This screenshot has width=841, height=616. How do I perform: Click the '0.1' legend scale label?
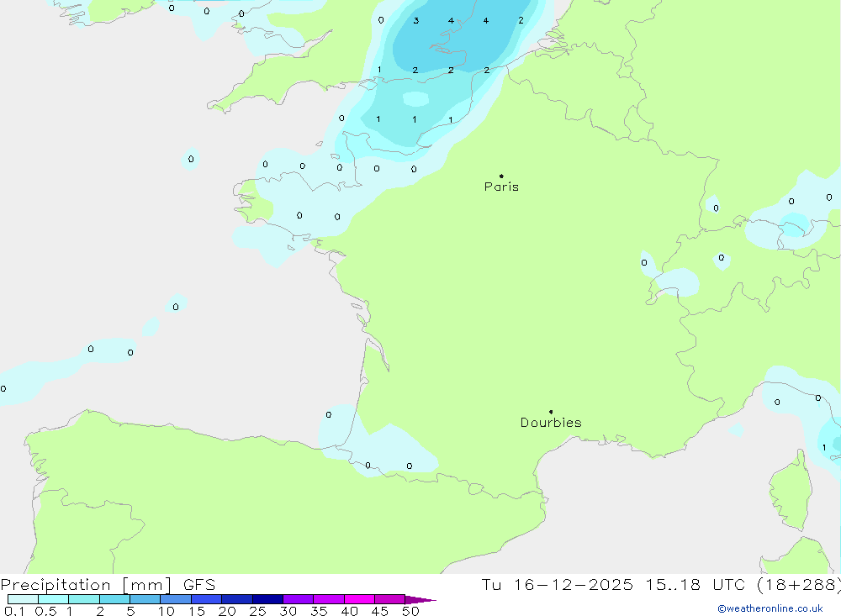click(x=14, y=611)
